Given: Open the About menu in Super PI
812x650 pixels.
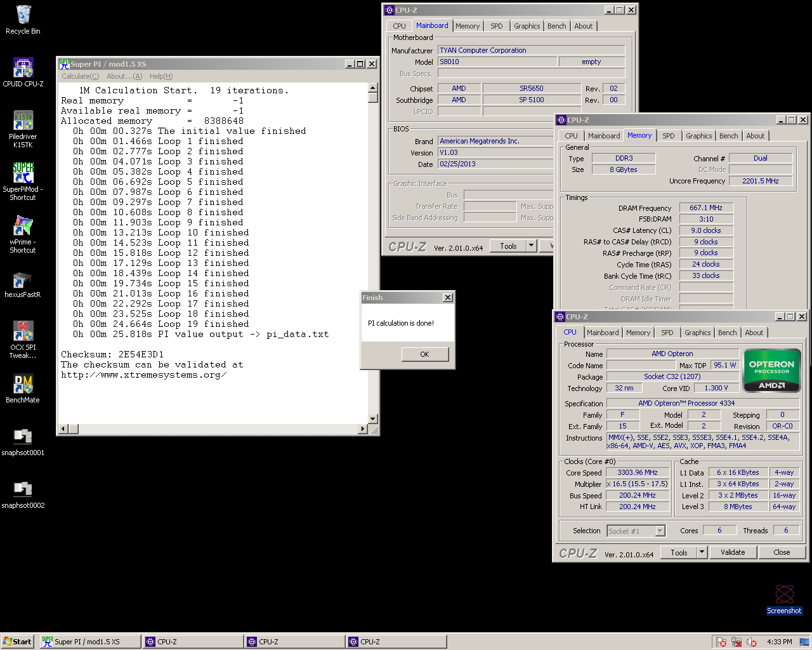Looking at the screenshot, I should [x=124, y=76].
